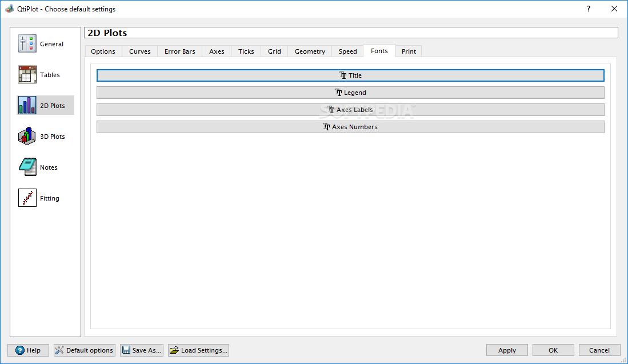
Task: Open the Grid tab
Action: click(x=274, y=51)
